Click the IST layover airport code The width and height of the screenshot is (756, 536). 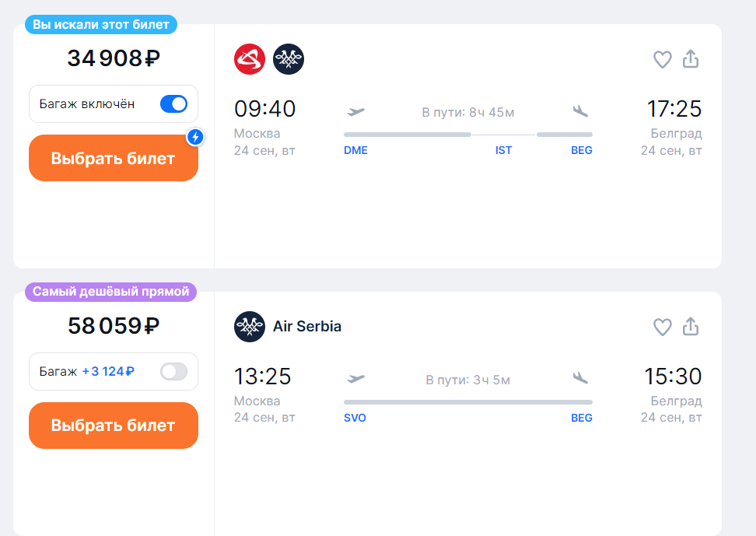504,150
